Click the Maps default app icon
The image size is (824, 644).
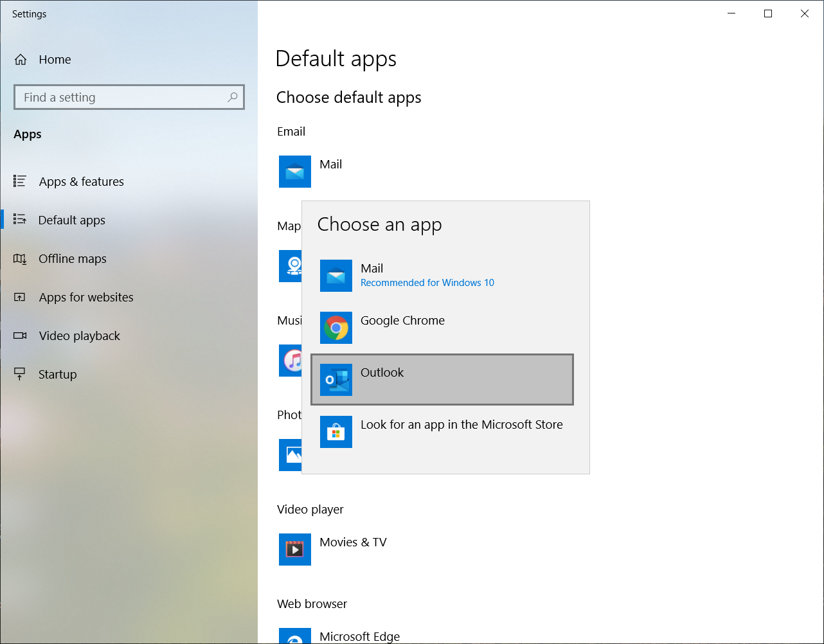290,266
